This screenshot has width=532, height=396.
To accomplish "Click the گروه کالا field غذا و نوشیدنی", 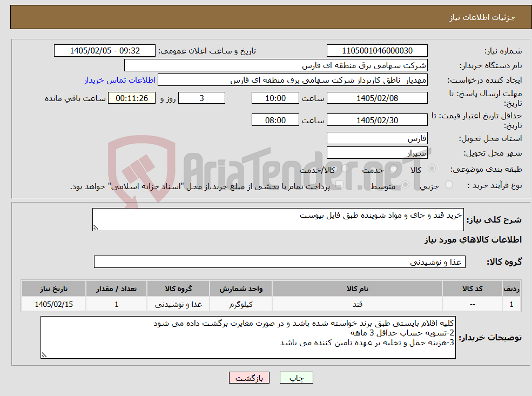I will (x=280, y=262).
